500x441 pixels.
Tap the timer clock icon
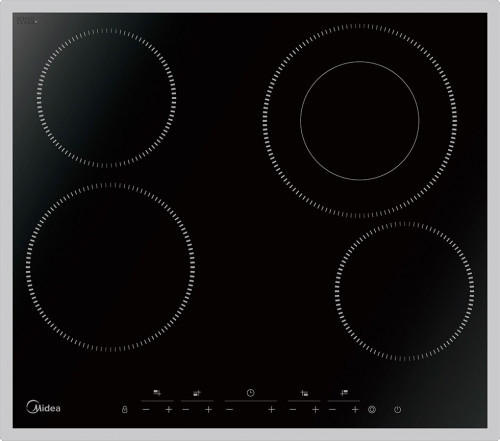(250, 393)
